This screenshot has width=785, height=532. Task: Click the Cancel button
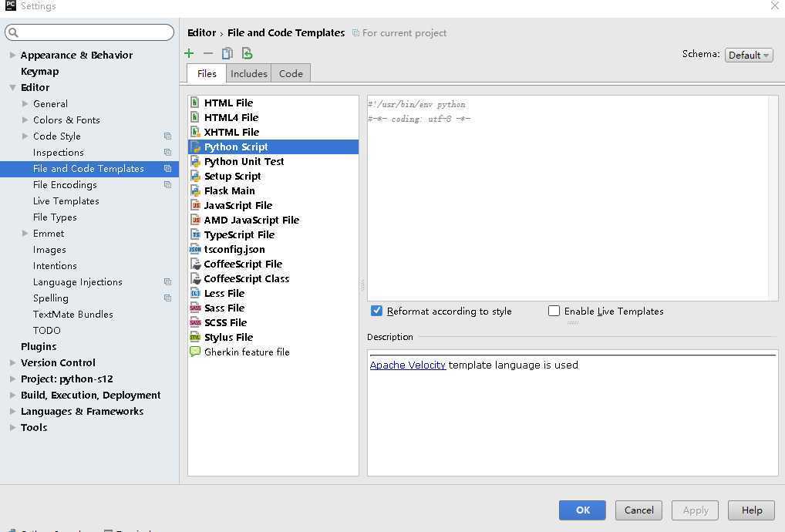638,510
